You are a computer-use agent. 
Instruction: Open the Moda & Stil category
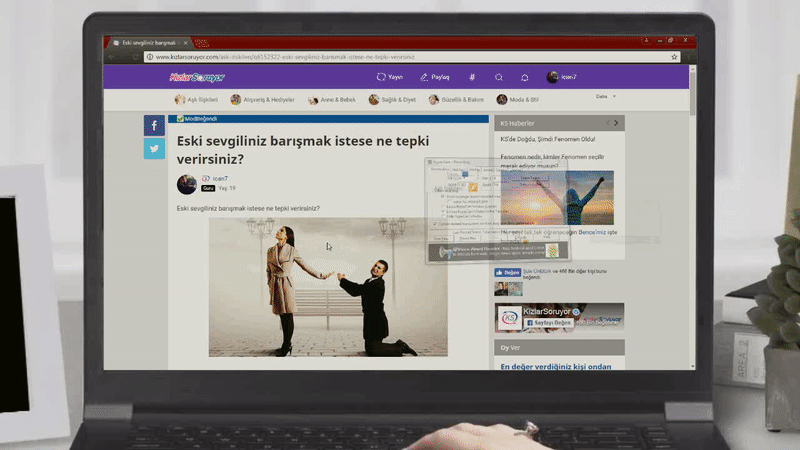pos(517,99)
